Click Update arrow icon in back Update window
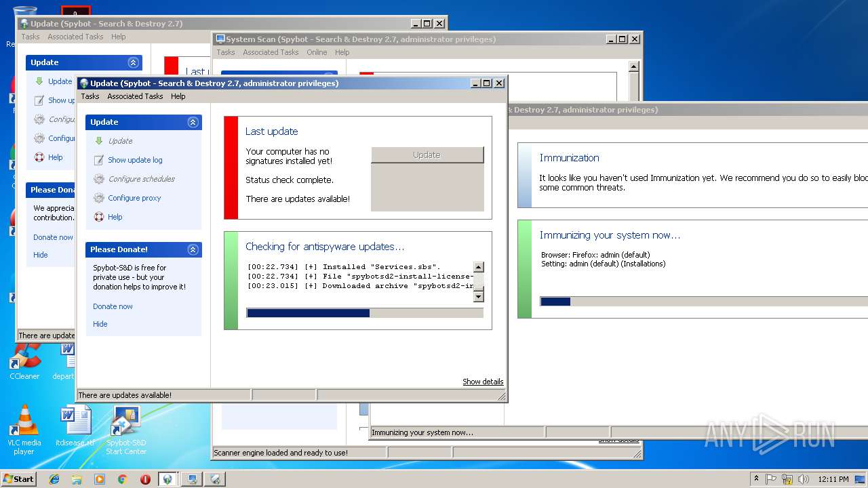 coord(39,81)
